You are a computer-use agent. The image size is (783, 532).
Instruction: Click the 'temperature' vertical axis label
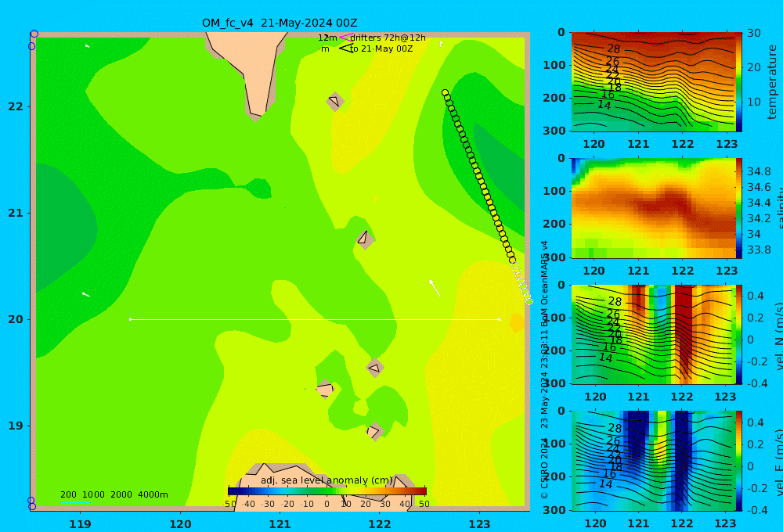click(772, 82)
